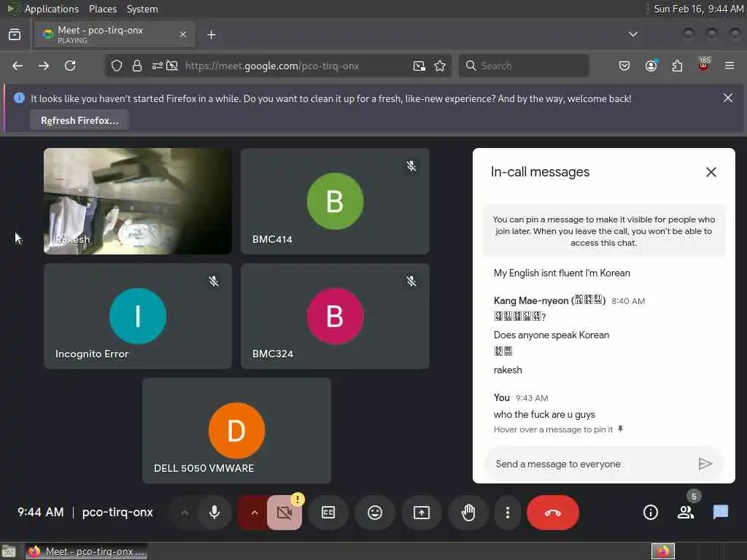
Task: Expand the list all tabs chevron
Action: pyautogui.click(x=632, y=34)
